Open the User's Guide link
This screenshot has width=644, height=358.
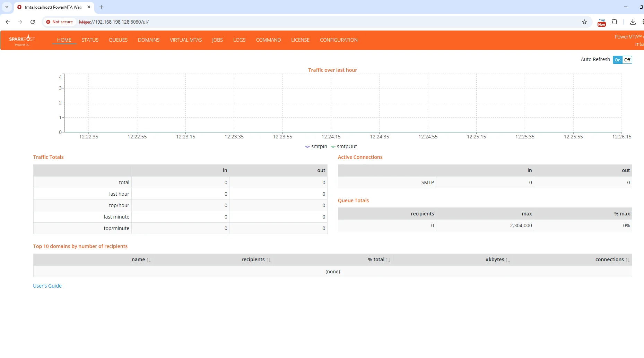click(x=47, y=286)
